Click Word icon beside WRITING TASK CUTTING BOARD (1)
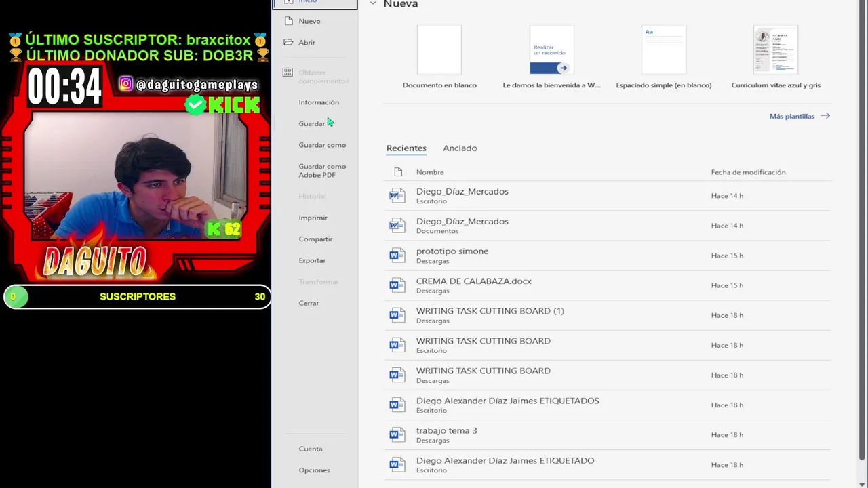 pos(397,315)
